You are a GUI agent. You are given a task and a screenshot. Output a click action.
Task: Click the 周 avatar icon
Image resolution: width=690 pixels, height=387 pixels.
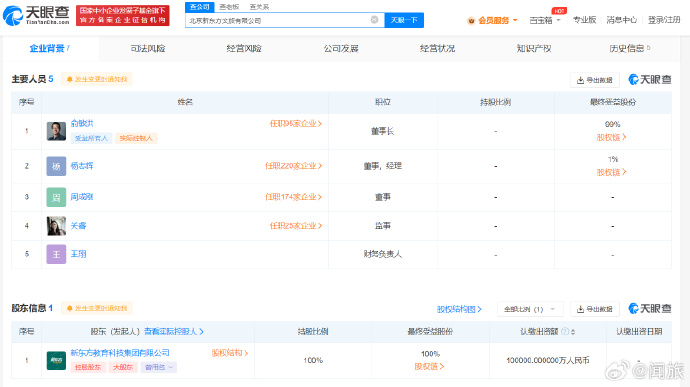click(x=56, y=197)
